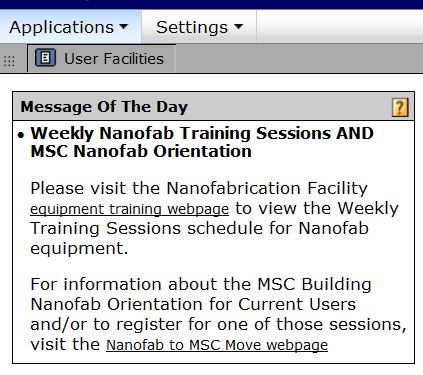Follow the Nanofab to MSC Move webpage link

pyautogui.click(x=217, y=345)
